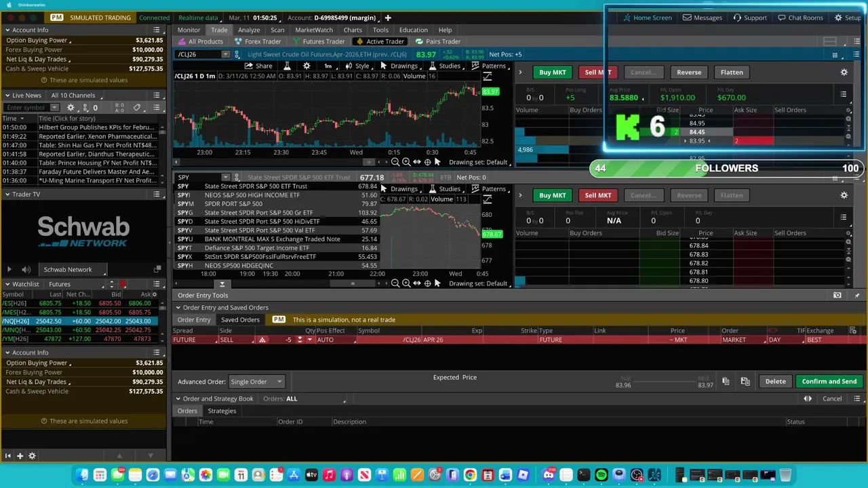Switch to the Analyze tab

pos(249,30)
